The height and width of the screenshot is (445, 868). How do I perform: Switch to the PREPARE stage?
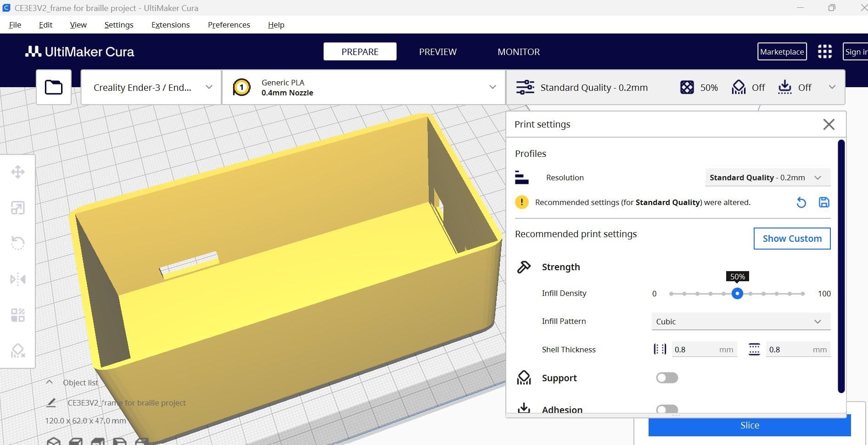(360, 51)
